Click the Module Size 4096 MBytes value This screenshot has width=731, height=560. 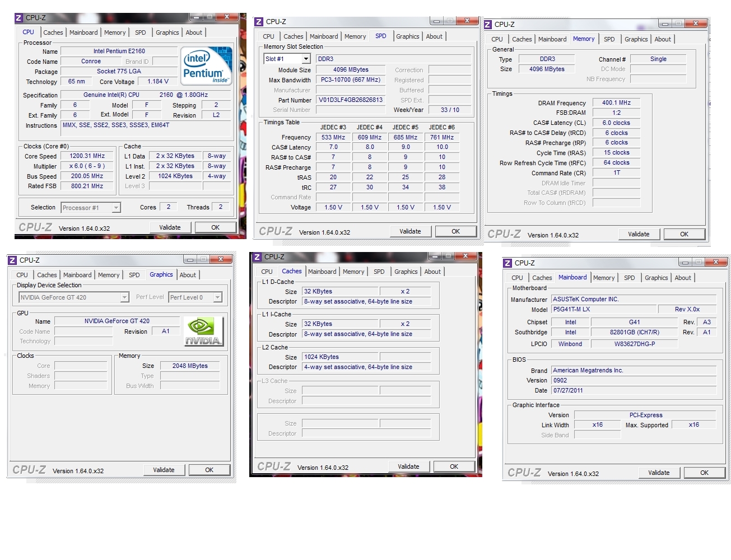coord(351,70)
